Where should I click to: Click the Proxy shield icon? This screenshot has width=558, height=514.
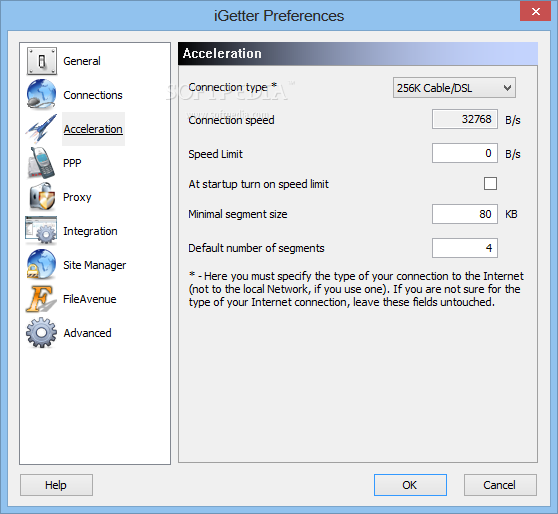42,196
